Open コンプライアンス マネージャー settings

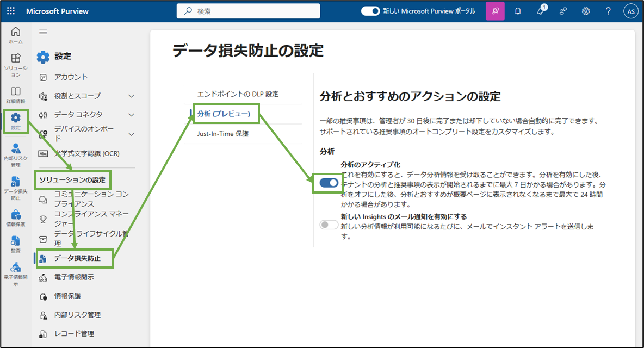tap(91, 219)
